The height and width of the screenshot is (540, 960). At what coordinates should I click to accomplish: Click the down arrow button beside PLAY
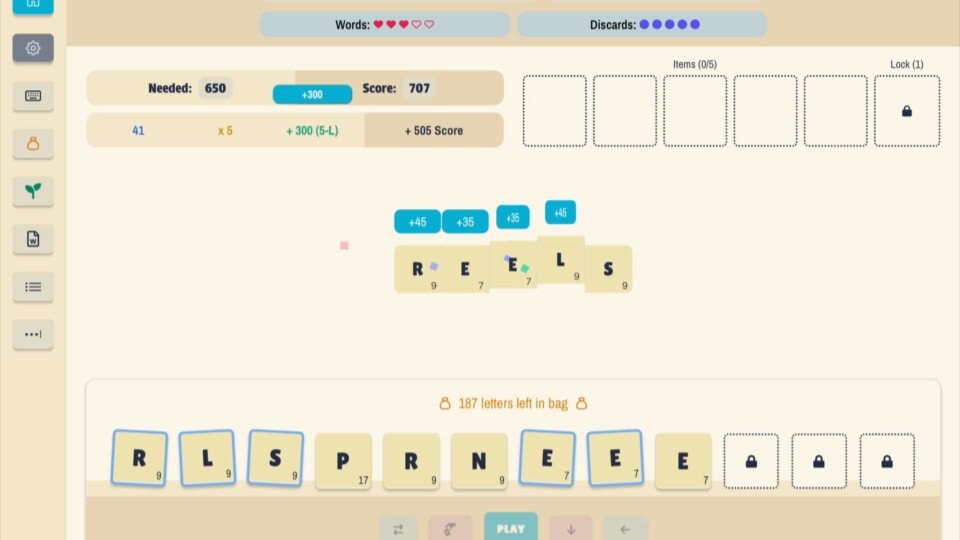tap(570, 528)
